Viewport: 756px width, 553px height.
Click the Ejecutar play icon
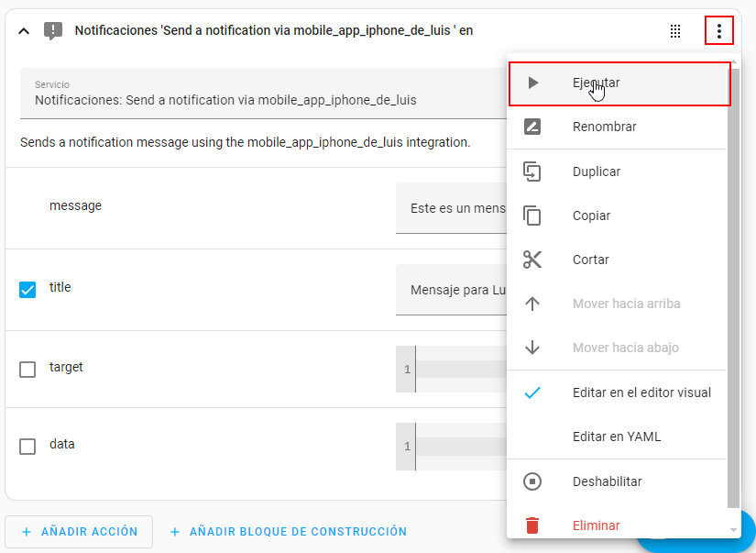pyautogui.click(x=533, y=83)
